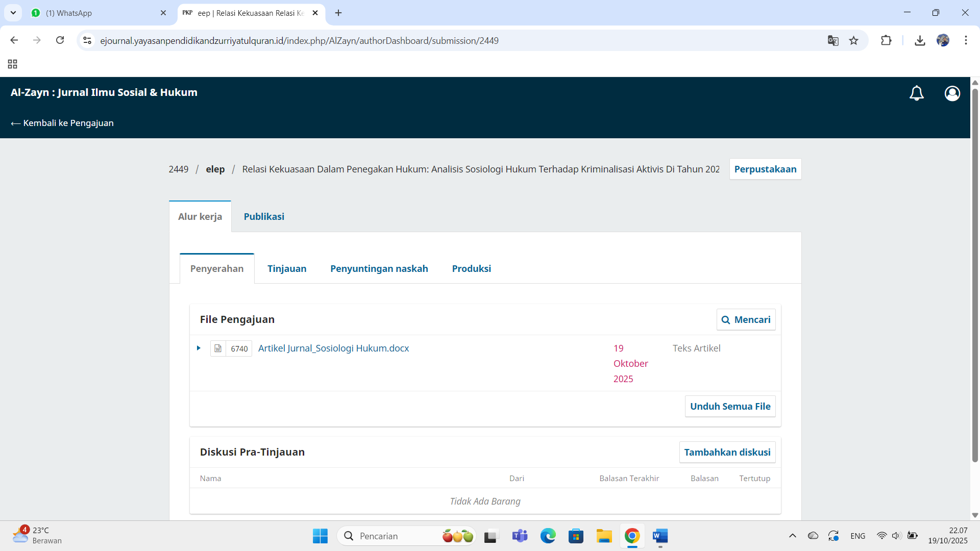Open the user profile icon
This screenshot has width=980, height=551.
point(952,93)
